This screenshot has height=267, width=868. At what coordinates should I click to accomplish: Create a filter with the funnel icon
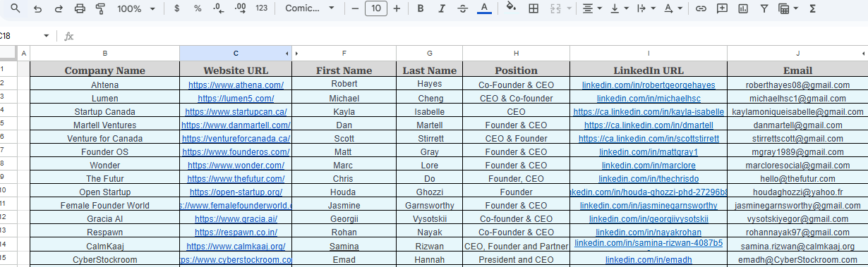tap(764, 8)
